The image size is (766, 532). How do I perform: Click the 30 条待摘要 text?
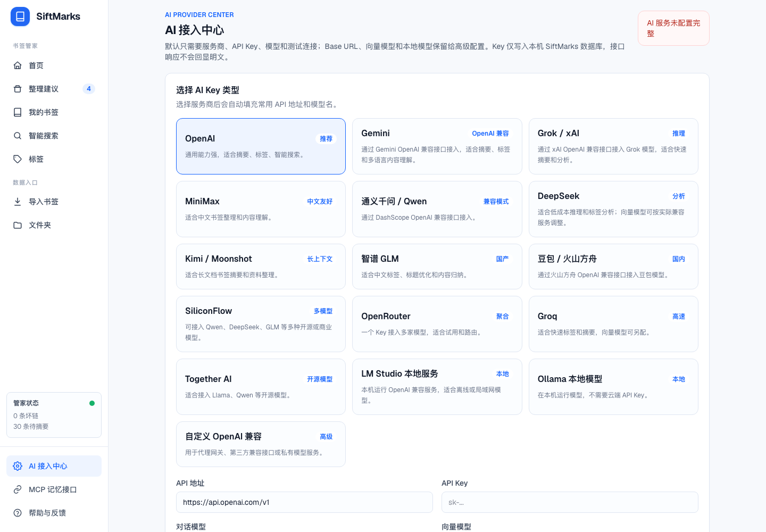[x=31, y=427]
